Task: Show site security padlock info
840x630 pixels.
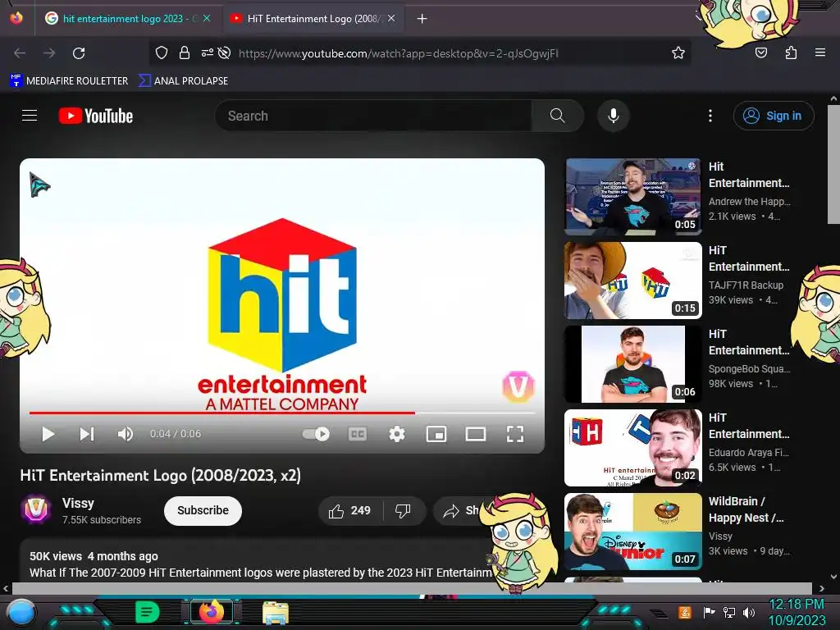Action: (x=185, y=53)
